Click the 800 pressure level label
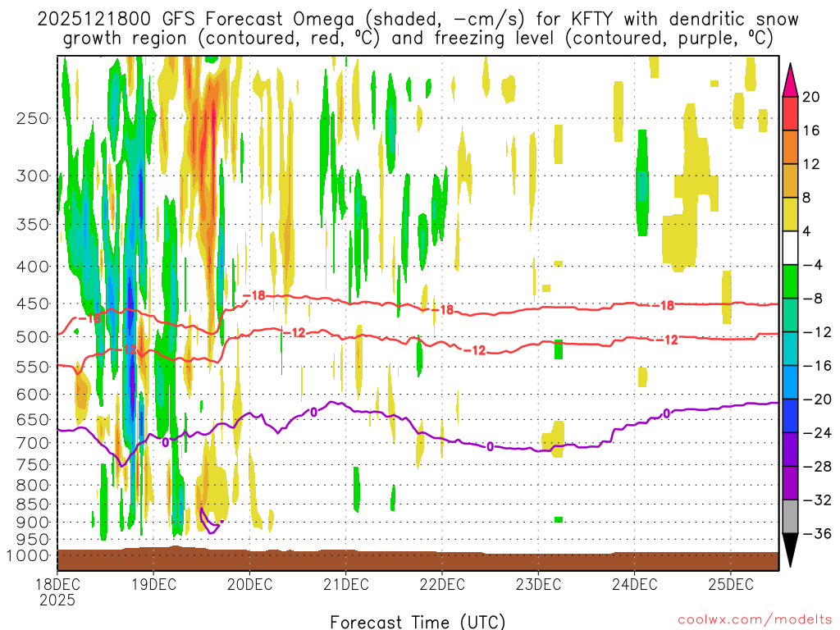840x630 pixels. 33,486
